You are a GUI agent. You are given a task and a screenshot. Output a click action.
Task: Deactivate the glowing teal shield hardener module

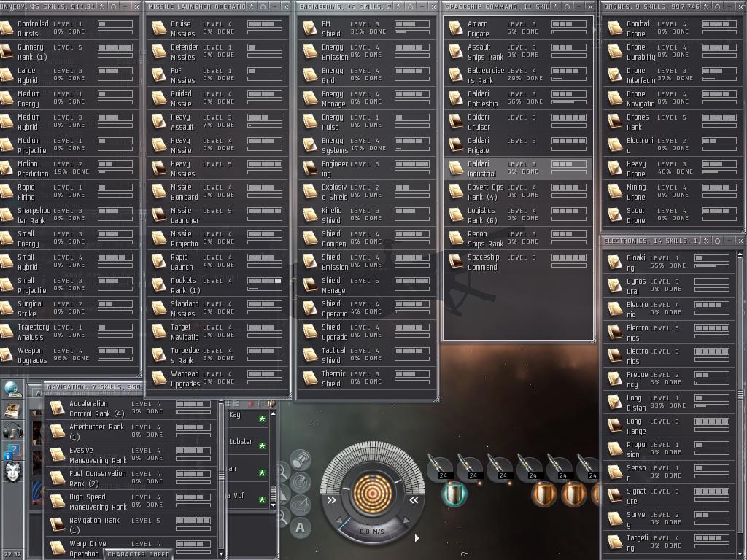[x=454, y=494]
